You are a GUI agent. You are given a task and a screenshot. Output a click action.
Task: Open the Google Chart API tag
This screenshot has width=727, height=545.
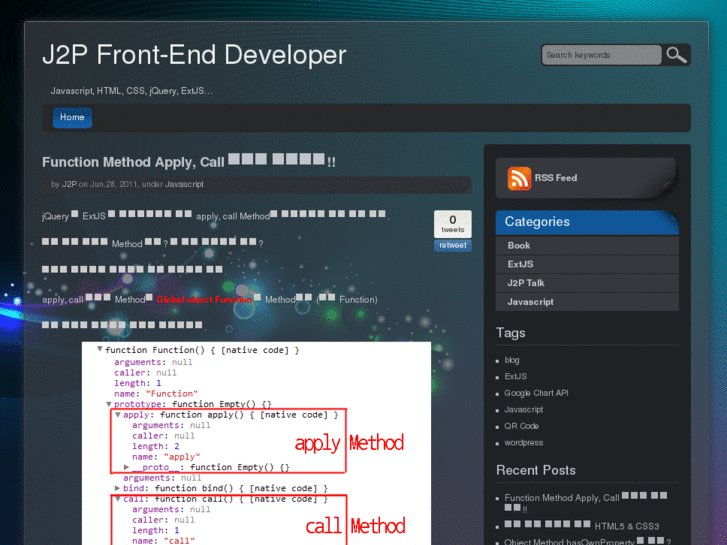click(536, 393)
